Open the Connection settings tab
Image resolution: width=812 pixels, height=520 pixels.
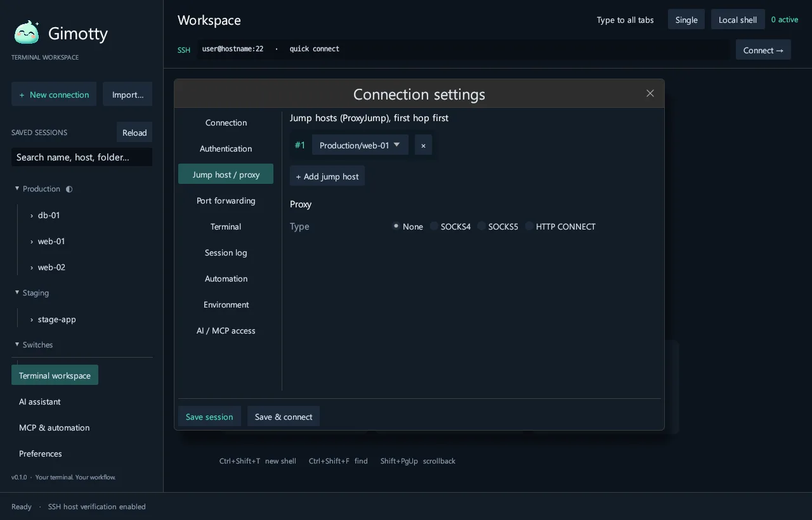click(226, 122)
